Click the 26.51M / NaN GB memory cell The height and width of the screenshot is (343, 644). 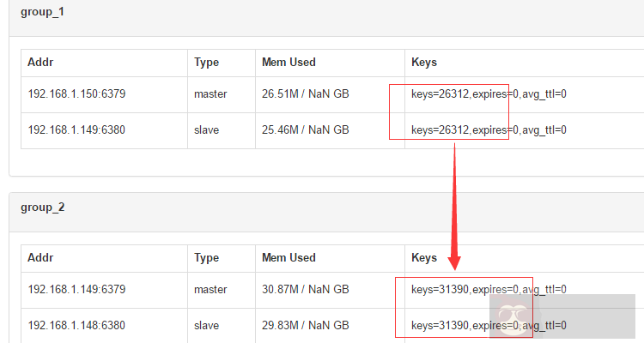305,94
